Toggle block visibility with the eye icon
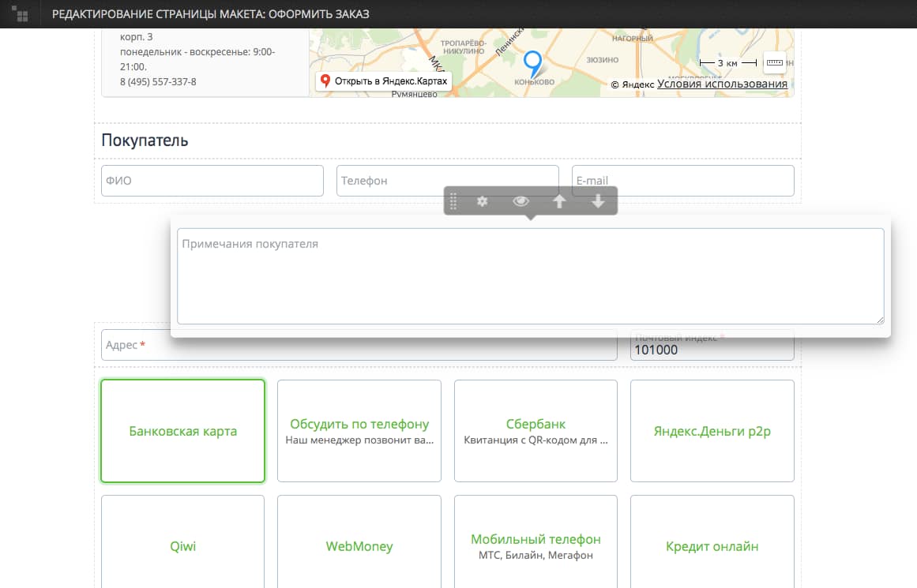Image resolution: width=917 pixels, height=588 pixels. click(x=521, y=202)
